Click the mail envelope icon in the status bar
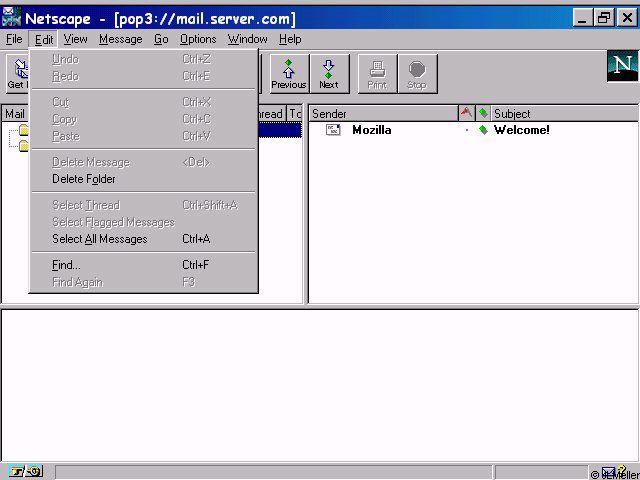 click(x=608, y=472)
